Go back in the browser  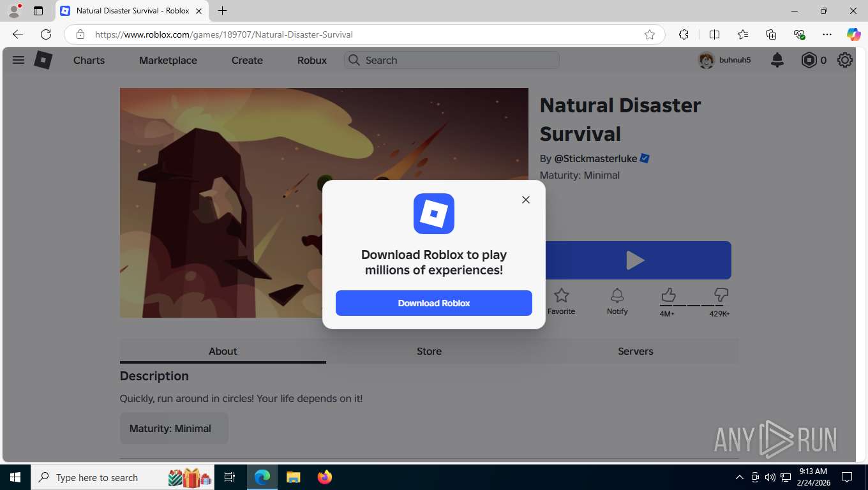[18, 34]
